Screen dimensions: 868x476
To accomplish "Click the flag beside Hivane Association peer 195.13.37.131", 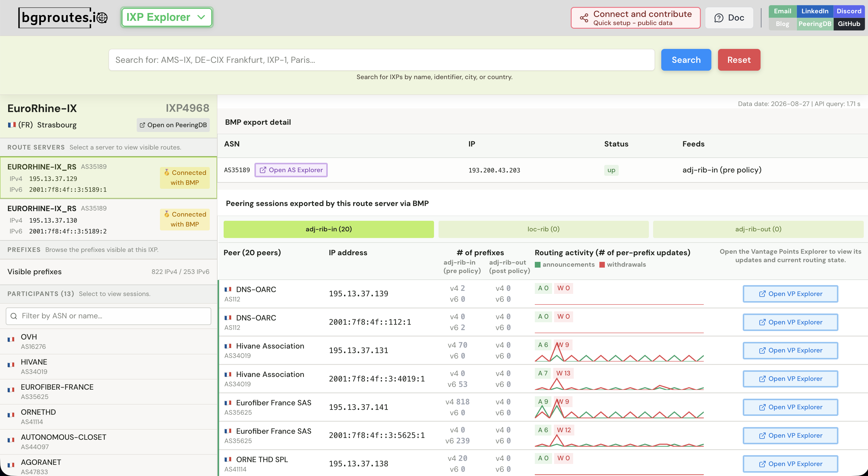I will tap(228, 346).
